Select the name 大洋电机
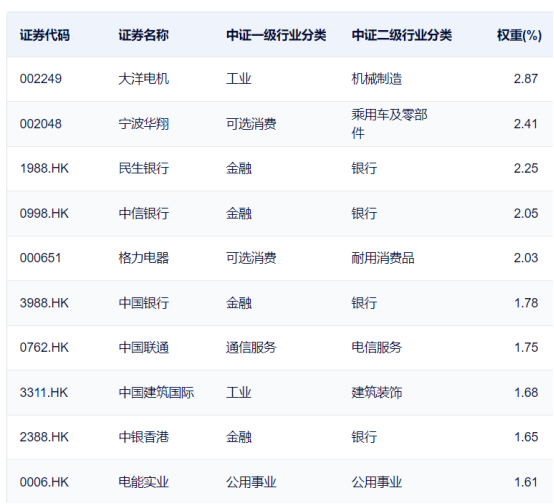Image resolution: width=554 pixels, height=504 pixels. (x=143, y=79)
